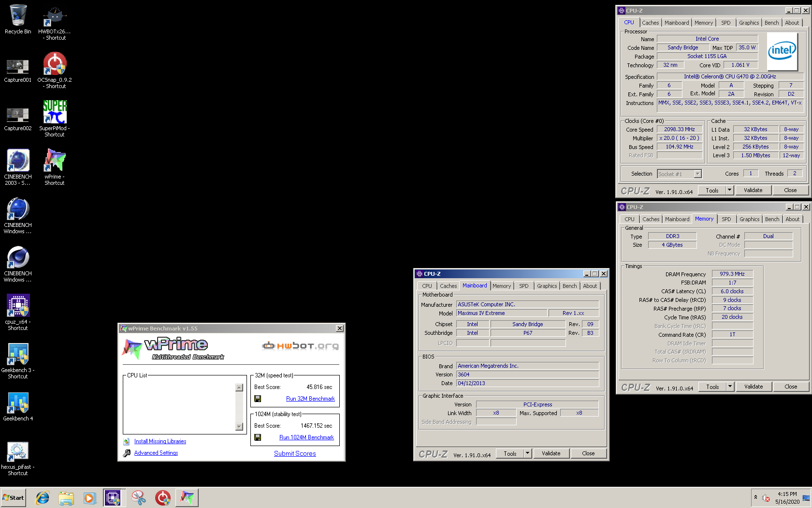The width and height of the screenshot is (812, 508).
Task: Open Graphics tab in Memory CPU-Z window
Action: point(749,219)
